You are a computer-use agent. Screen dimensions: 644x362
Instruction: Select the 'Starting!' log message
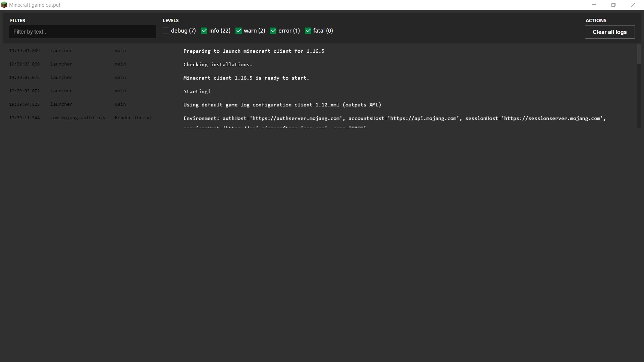pos(197,91)
